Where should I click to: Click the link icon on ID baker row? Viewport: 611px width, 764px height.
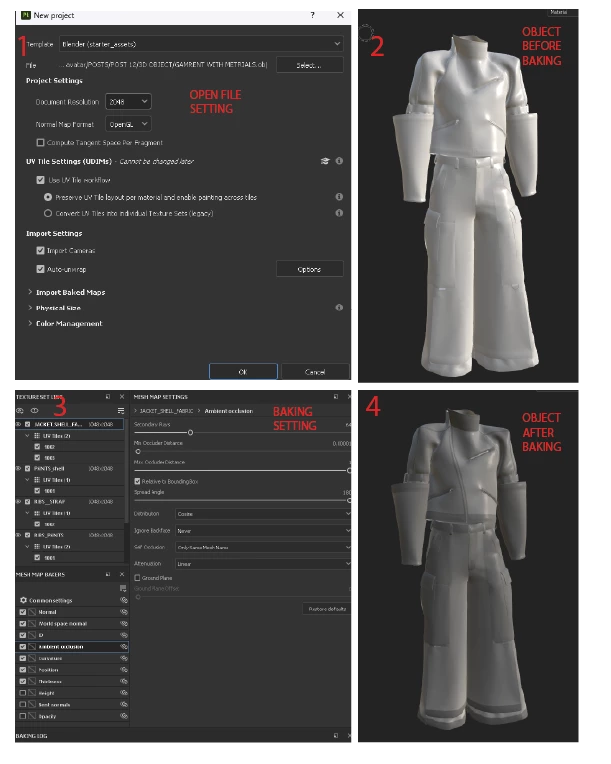coord(124,635)
